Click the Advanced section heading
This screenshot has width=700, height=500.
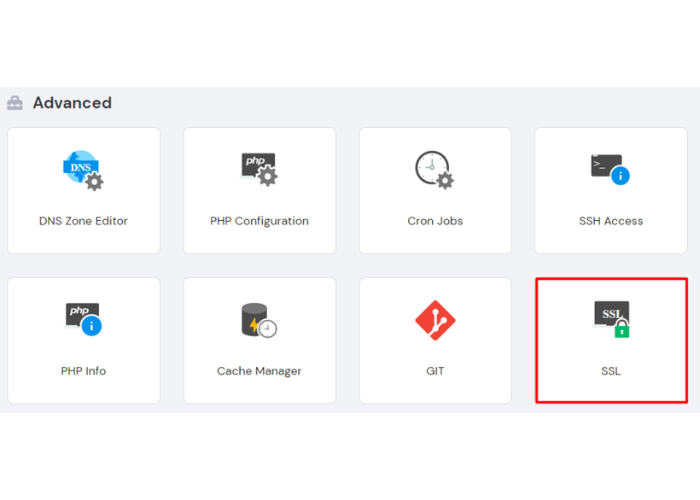point(72,103)
